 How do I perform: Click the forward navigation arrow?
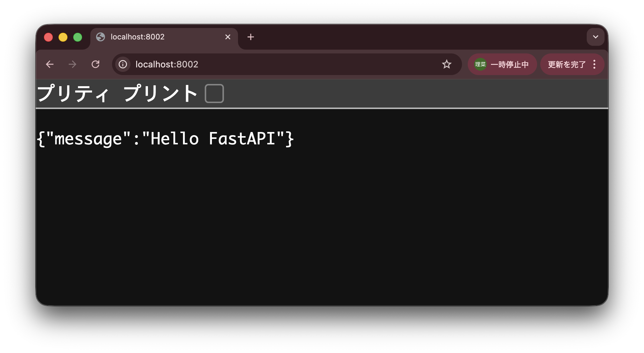73,65
